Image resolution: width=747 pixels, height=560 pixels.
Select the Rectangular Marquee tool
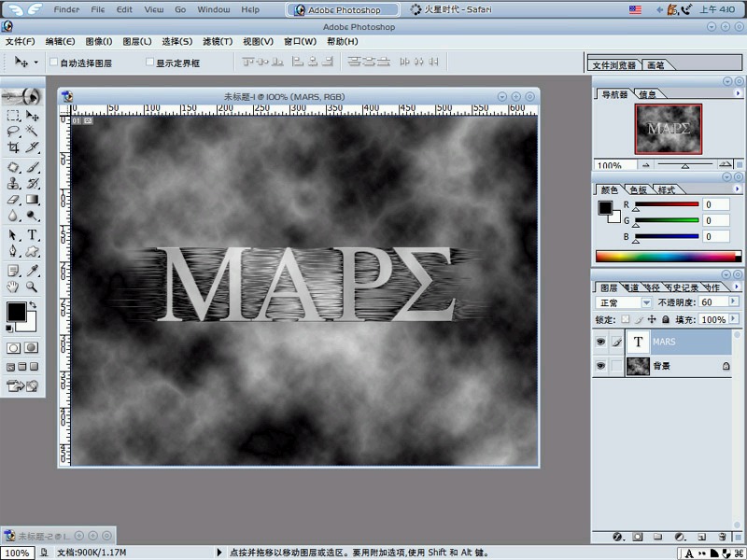[x=13, y=116]
